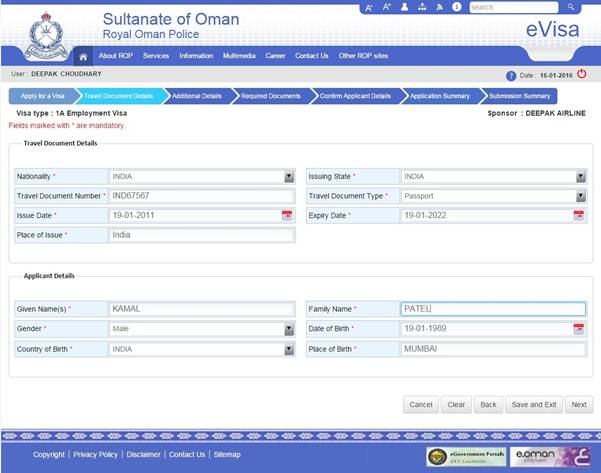Viewport: 601px width, 473px height.
Task: Focus the Family Name field
Action: click(x=493, y=309)
